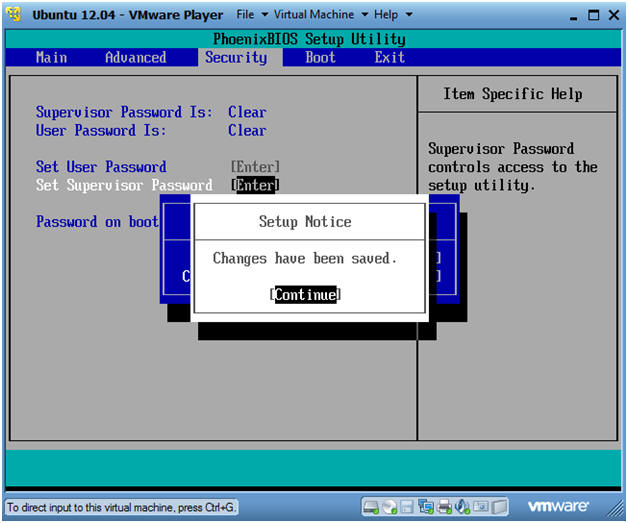This screenshot has width=628, height=523.
Task: Maximize the VMware Player window
Action: tap(594, 15)
